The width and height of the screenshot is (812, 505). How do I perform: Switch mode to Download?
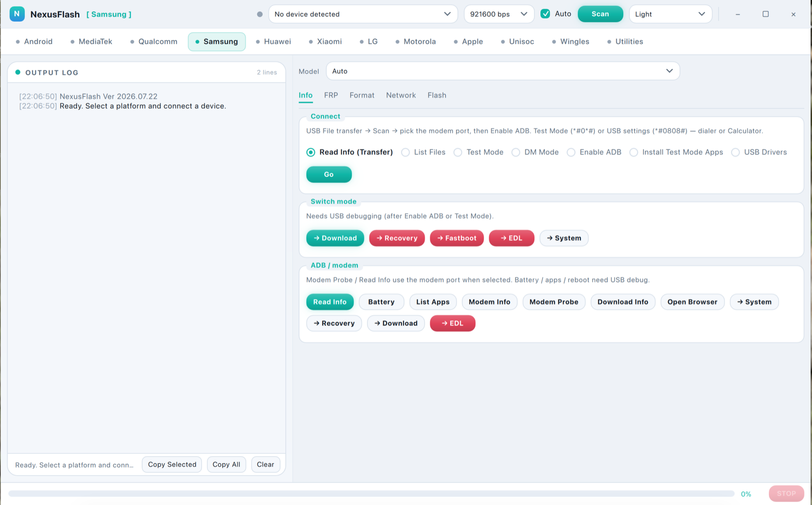click(x=335, y=238)
